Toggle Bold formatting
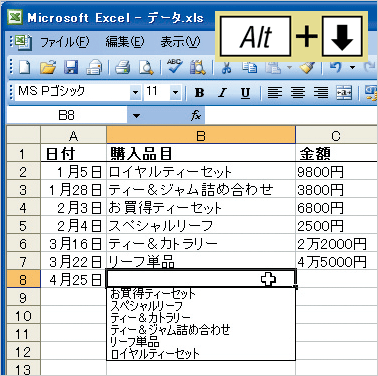 [x=199, y=93]
